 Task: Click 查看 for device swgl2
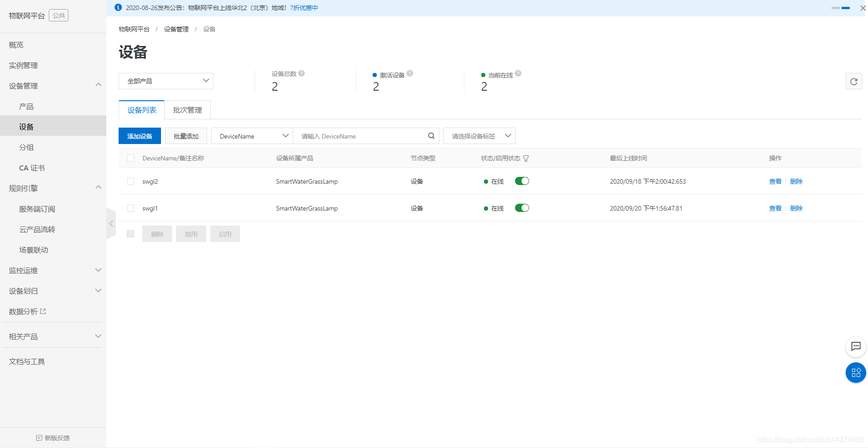coord(775,181)
